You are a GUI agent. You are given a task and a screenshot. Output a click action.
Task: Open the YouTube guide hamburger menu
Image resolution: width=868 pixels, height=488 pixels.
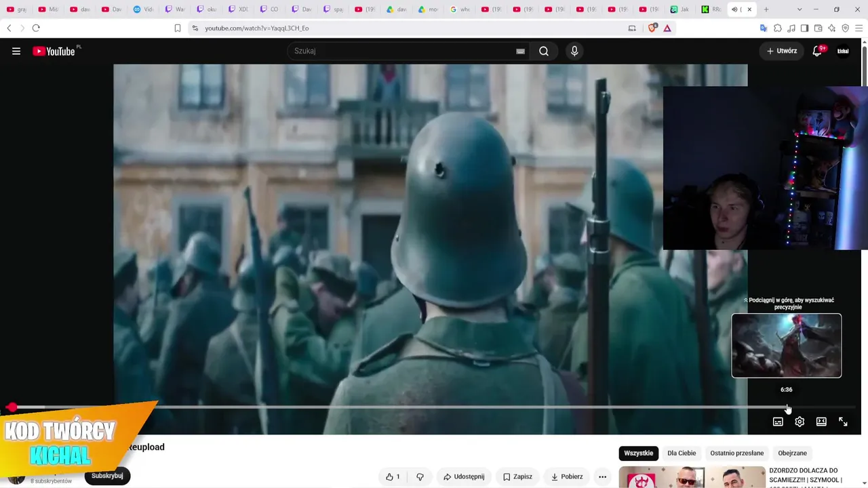16,51
